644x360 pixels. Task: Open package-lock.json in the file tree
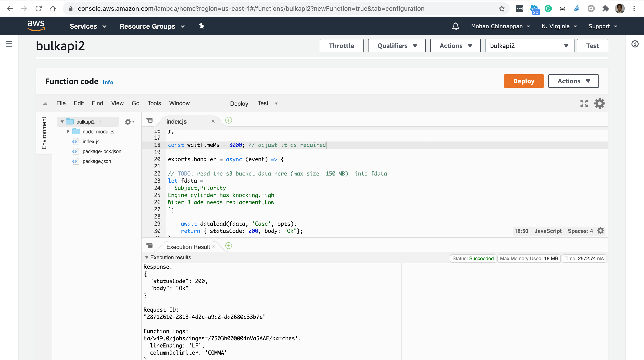(102, 151)
